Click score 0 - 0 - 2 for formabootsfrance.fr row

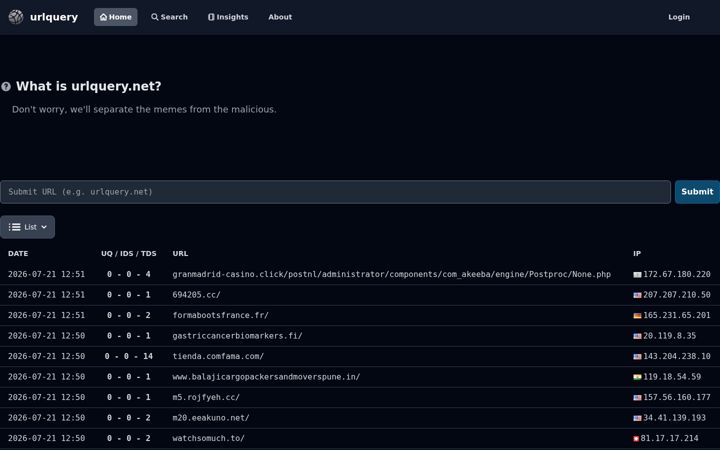pyautogui.click(x=129, y=315)
